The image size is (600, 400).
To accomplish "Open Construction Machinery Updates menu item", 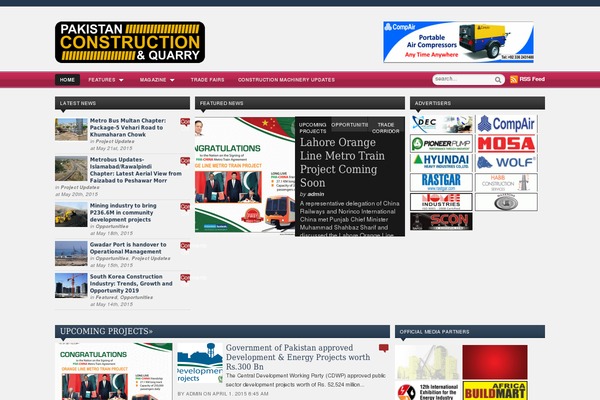I will [x=286, y=80].
